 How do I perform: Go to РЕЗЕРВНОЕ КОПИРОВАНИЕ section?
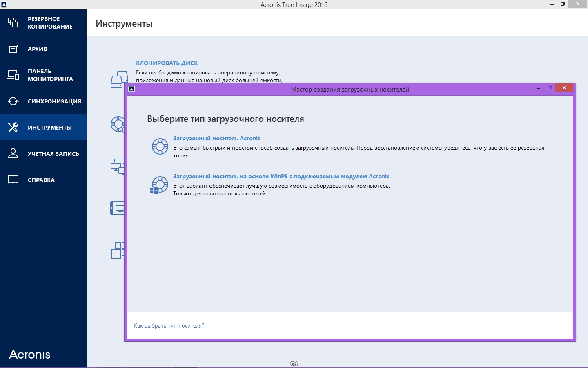click(50, 22)
